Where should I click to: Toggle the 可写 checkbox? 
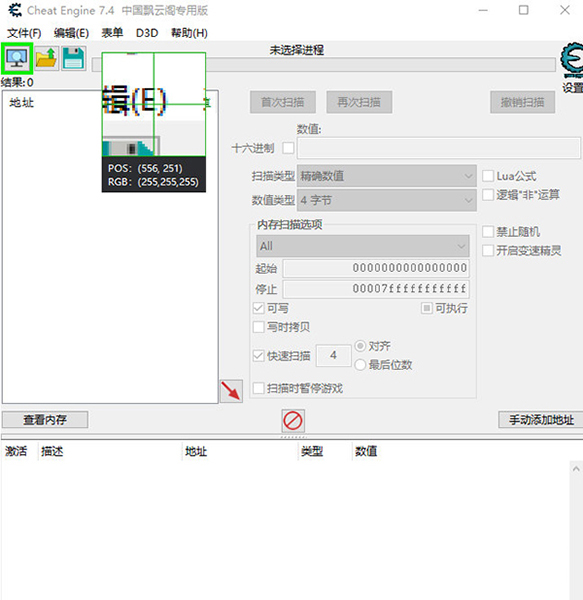[x=259, y=308]
